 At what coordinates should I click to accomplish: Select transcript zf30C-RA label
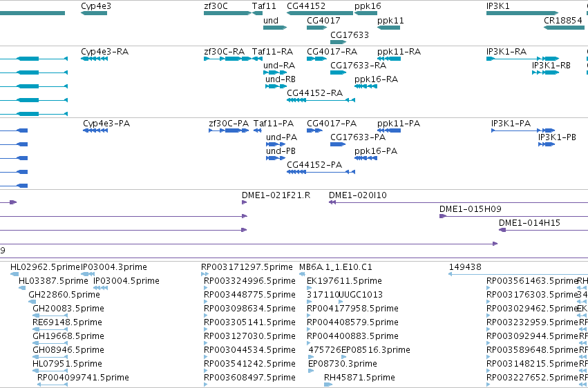[225, 51]
